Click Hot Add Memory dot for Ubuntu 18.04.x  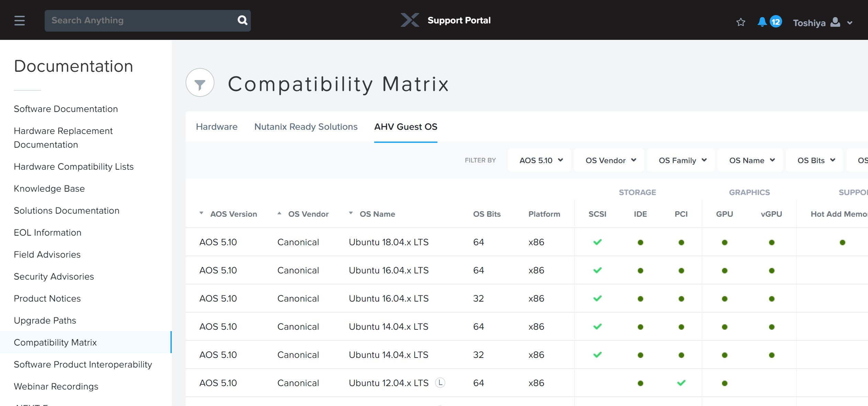[843, 243]
